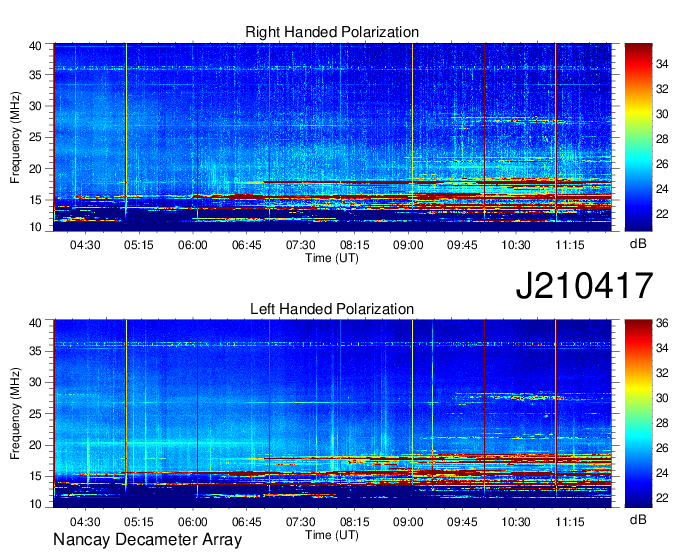Click Frequency (MHz) label of left-handed plot

(15, 414)
